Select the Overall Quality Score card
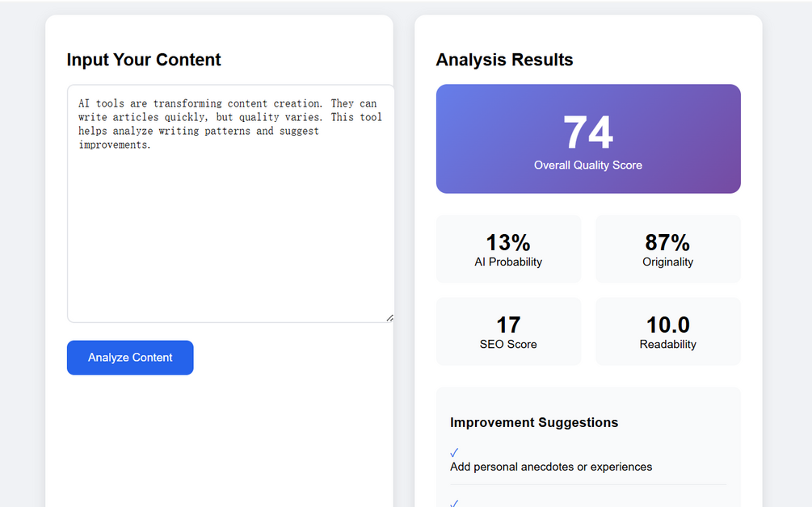This screenshot has height=507, width=812. click(x=588, y=139)
